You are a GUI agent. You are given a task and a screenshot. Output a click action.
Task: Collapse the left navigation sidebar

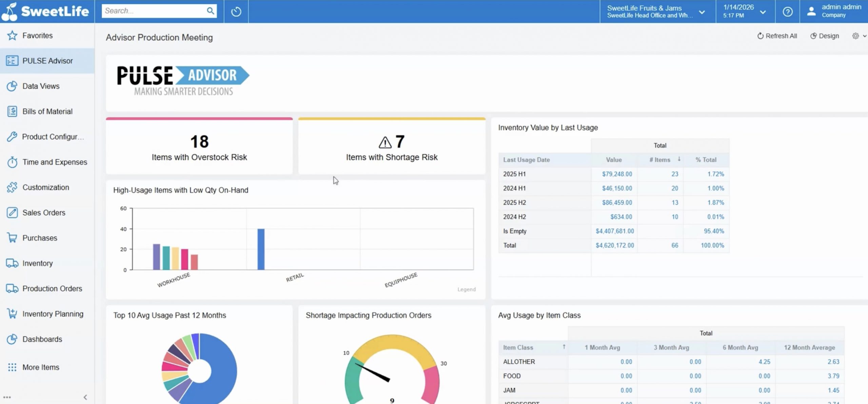tap(85, 397)
